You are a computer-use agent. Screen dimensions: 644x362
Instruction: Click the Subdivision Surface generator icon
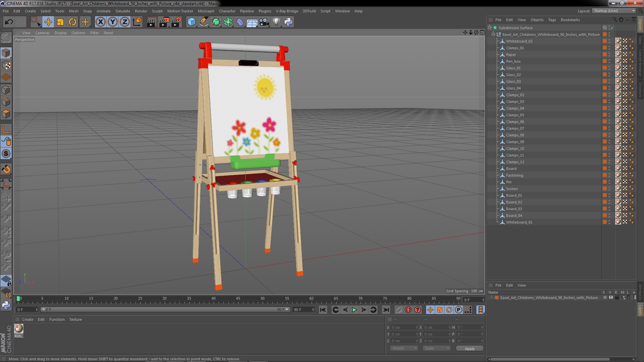tap(216, 22)
